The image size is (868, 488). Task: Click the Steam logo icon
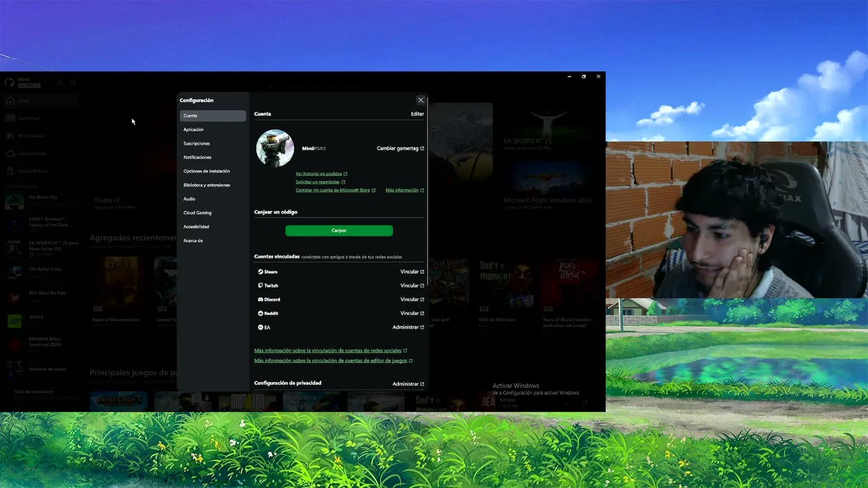[260, 272]
